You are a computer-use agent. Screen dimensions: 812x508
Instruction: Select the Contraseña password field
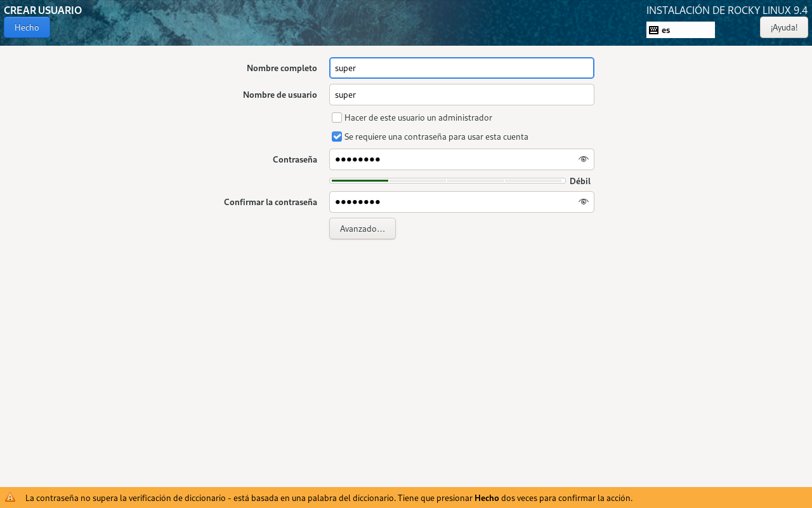click(450, 159)
